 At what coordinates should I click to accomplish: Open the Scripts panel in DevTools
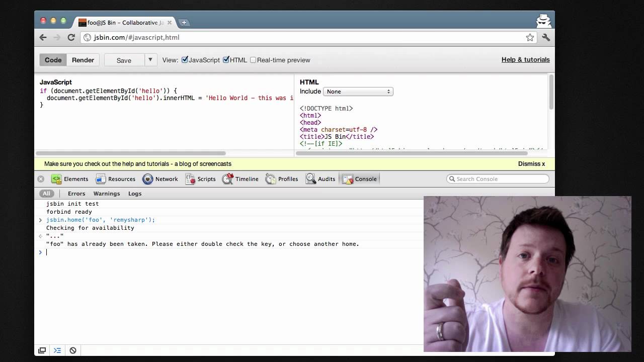coord(200,179)
